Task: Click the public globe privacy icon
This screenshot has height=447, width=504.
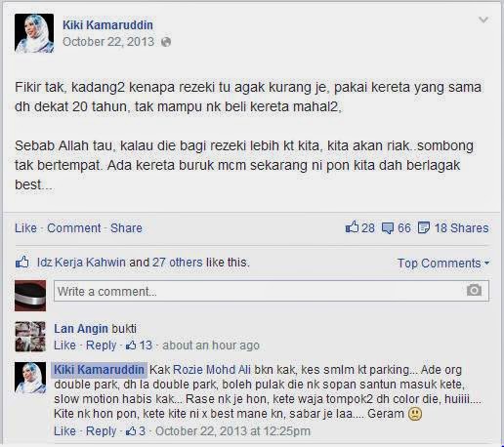Action: [166, 42]
